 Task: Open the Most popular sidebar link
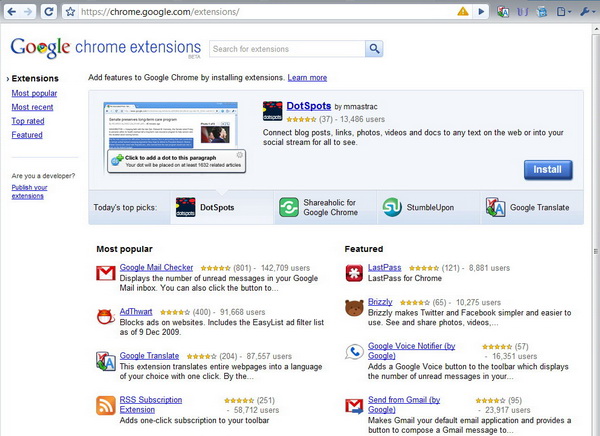click(x=34, y=93)
